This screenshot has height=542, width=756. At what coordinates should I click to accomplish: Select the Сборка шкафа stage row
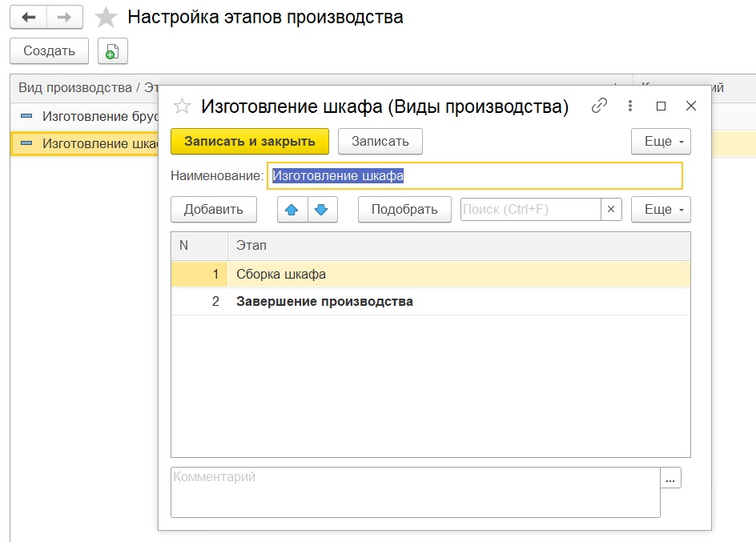pyautogui.click(x=431, y=274)
